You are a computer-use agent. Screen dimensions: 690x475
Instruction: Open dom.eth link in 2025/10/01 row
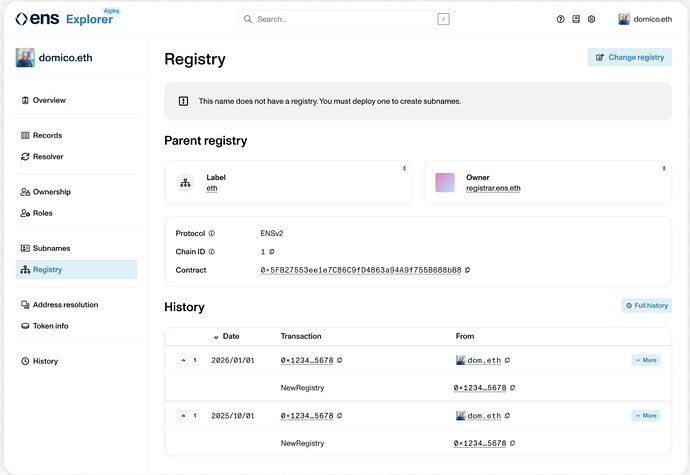tap(484, 416)
